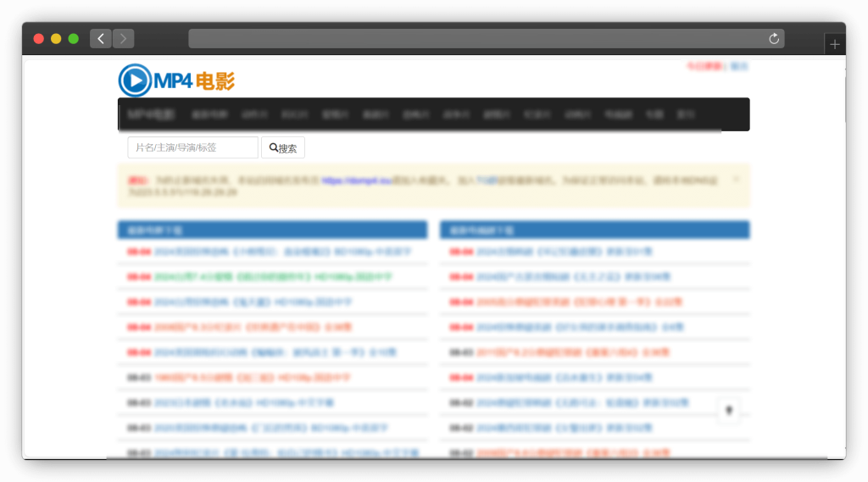This screenshot has height=482, width=868.
Task: Click the 片名/主演/导演/标签 search field
Action: click(192, 147)
